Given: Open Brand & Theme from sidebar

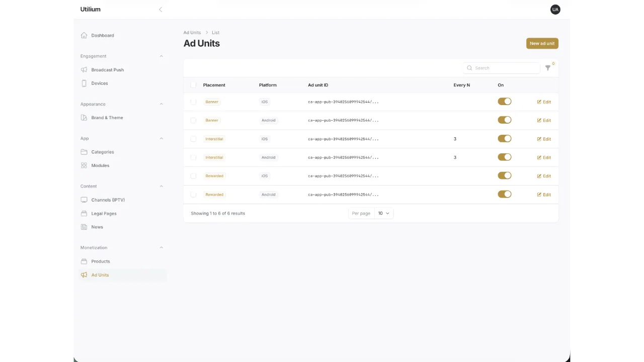Looking at the screenshot, I should (x=123, y=118).
